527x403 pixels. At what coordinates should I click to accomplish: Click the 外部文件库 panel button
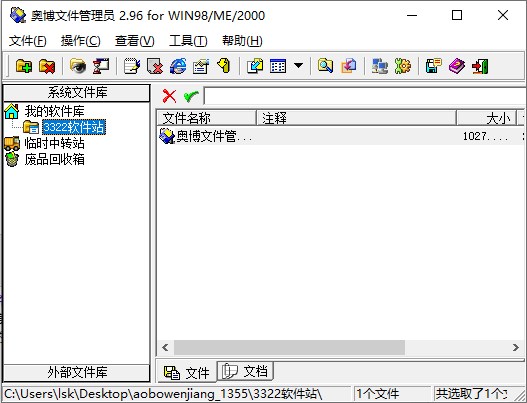pyautogui.click(x=77, y=373)
